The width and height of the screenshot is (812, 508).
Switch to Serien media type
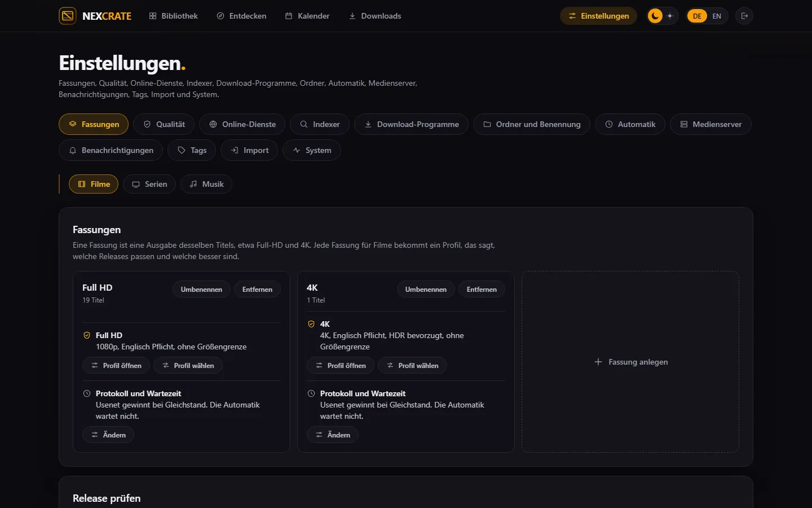coord(149,184)
